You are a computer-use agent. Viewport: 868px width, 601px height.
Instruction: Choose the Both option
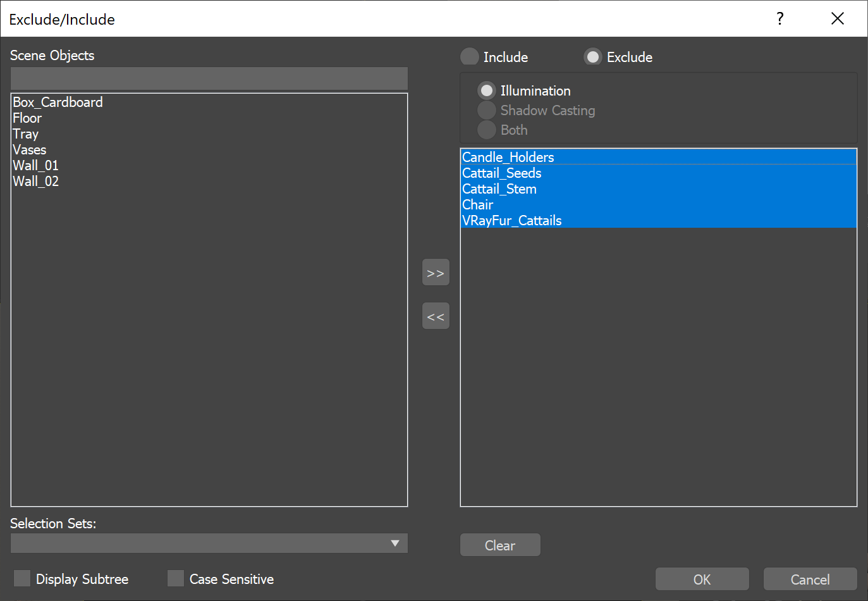[487, 130]
